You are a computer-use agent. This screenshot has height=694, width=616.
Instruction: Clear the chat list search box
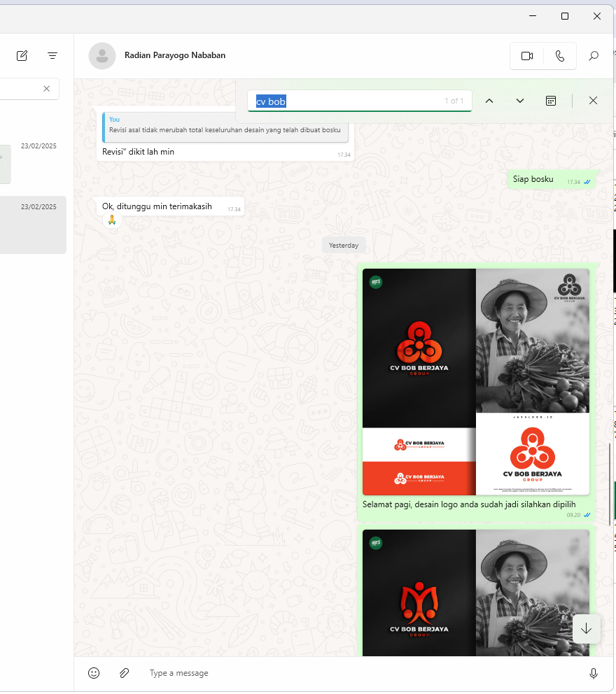click(x=47, y=89)
